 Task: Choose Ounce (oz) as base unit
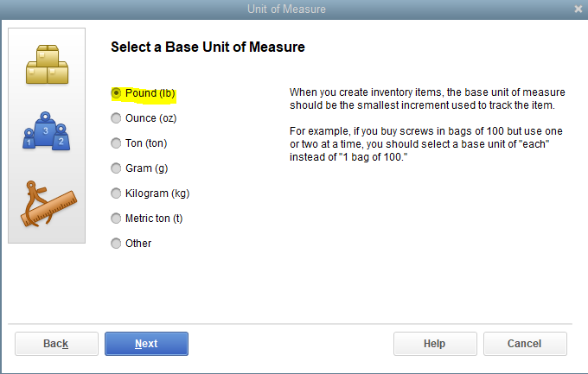(116, 117)
